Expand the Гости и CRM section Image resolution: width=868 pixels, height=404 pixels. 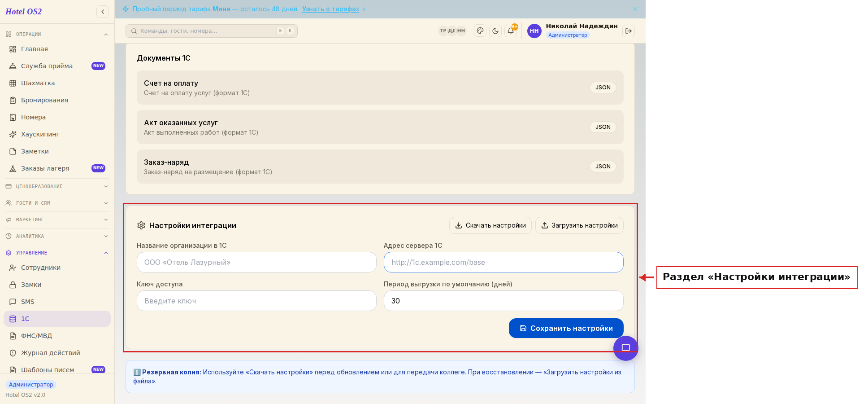pyautogui.click(x=57, y=203)
